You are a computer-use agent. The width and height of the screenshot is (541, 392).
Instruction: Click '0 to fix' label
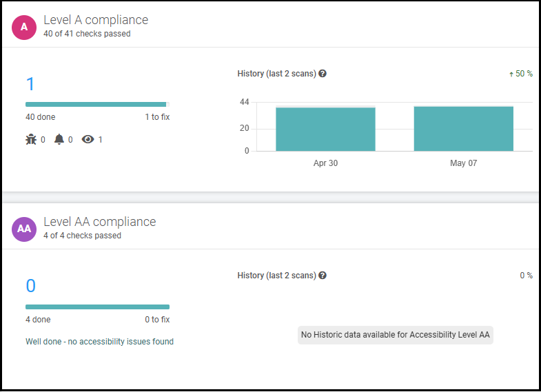[x=157, y=320]
